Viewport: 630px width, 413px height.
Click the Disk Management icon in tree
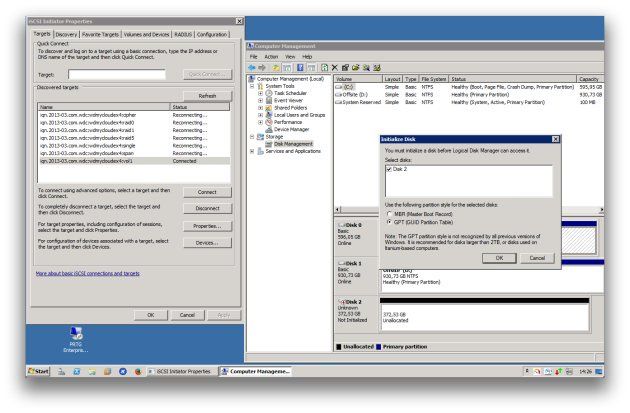pyautogui.click(x=269, y=144)
